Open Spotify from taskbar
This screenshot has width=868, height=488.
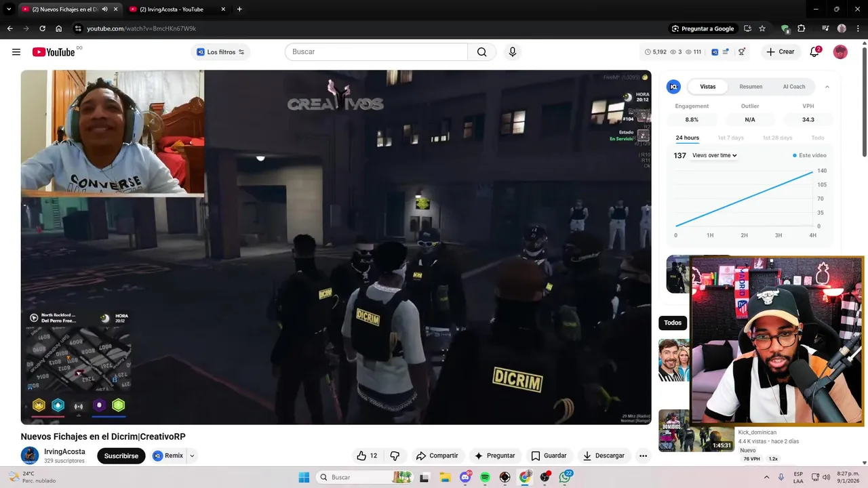(x=485, y=477)
